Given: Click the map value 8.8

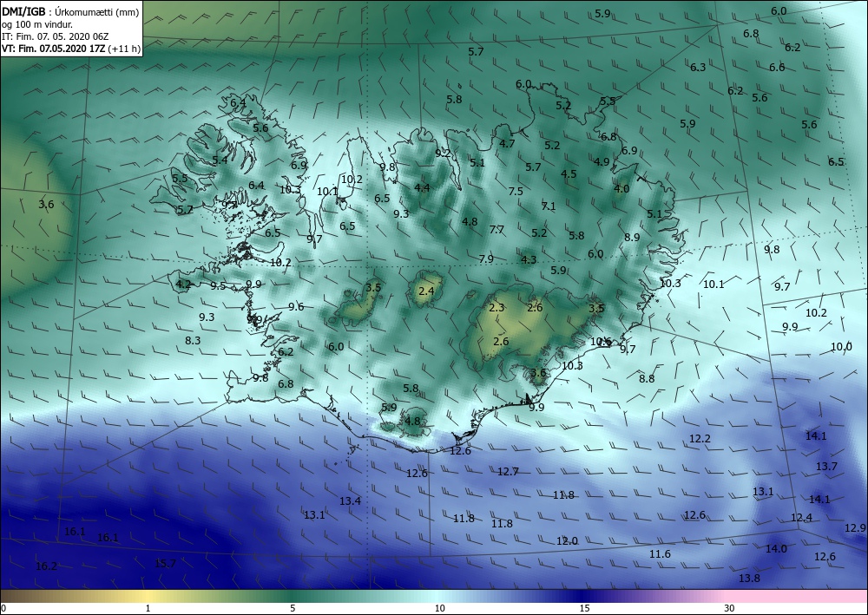Looking at the screenshot, I should click(647, 379).
